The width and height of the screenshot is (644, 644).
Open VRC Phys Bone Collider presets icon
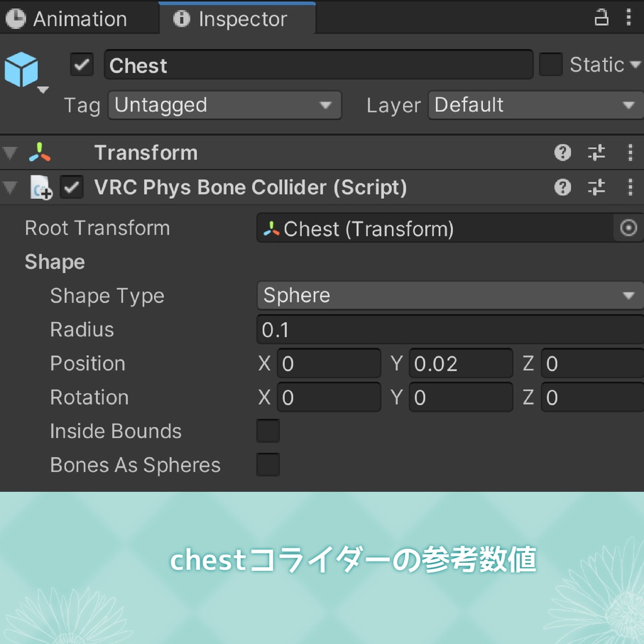point(596,187)
